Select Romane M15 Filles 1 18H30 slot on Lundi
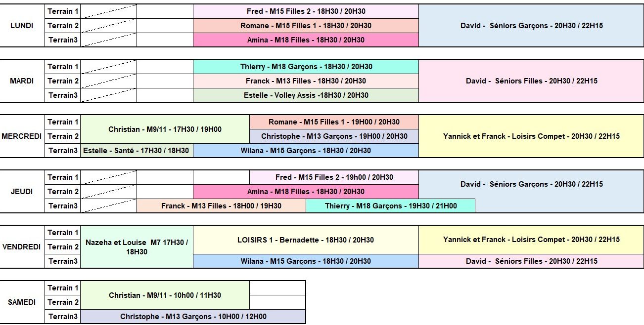This screenshot has height=325, width=644. [306, 26]
